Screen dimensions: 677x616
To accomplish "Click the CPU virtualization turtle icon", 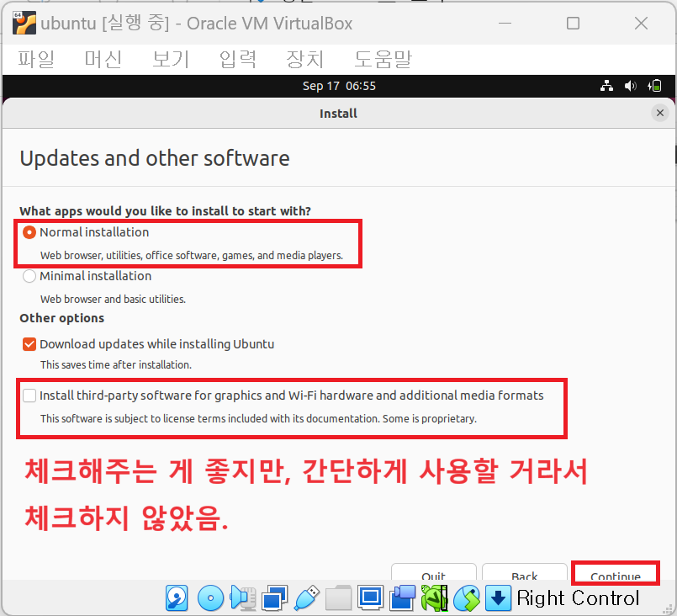I will point(434,597).
